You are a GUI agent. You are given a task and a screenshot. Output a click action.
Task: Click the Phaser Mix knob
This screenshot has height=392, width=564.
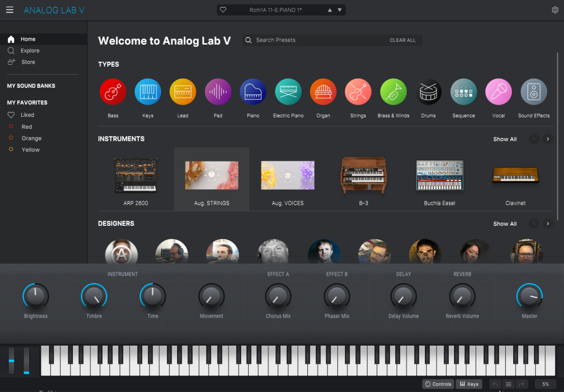pyautogui.click(x=337, y=296)
